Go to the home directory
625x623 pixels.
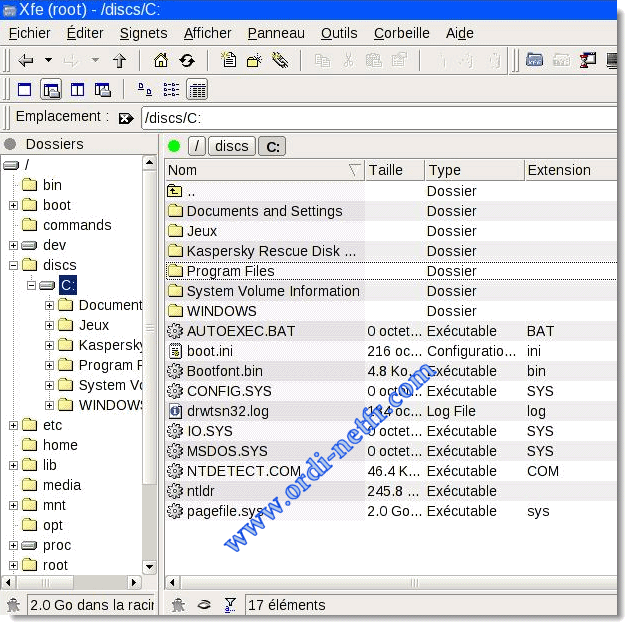pyautogui.click(x=161, y=61)
